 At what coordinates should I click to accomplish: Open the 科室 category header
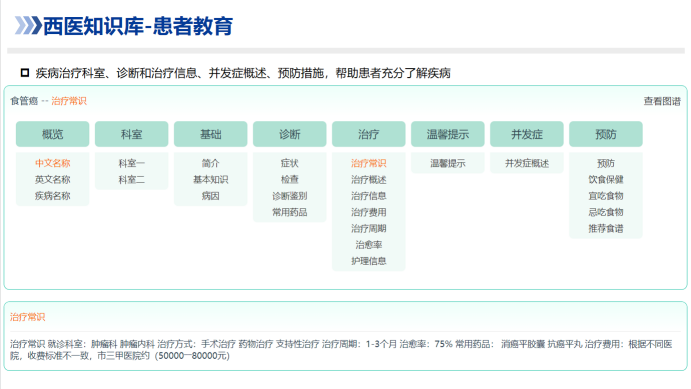131,134
